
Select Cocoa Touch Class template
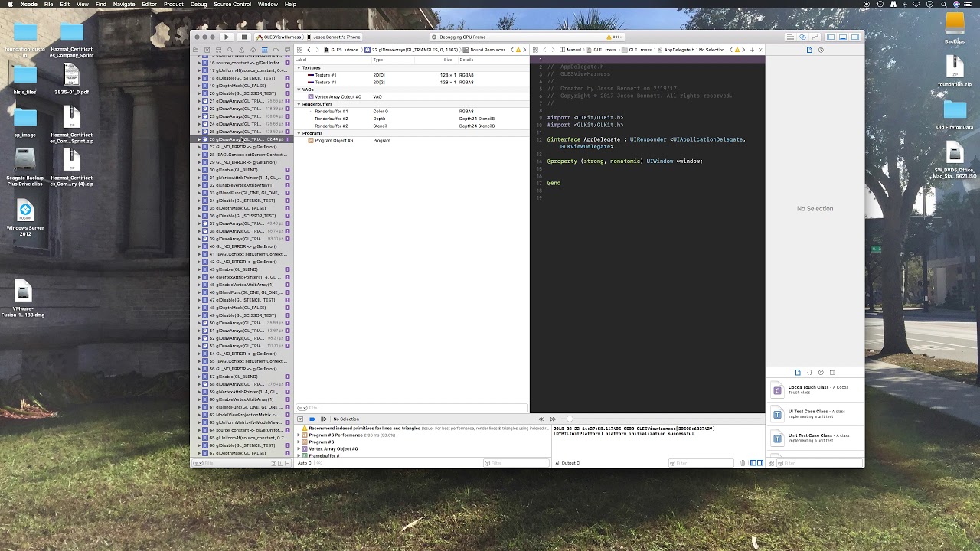815,390
